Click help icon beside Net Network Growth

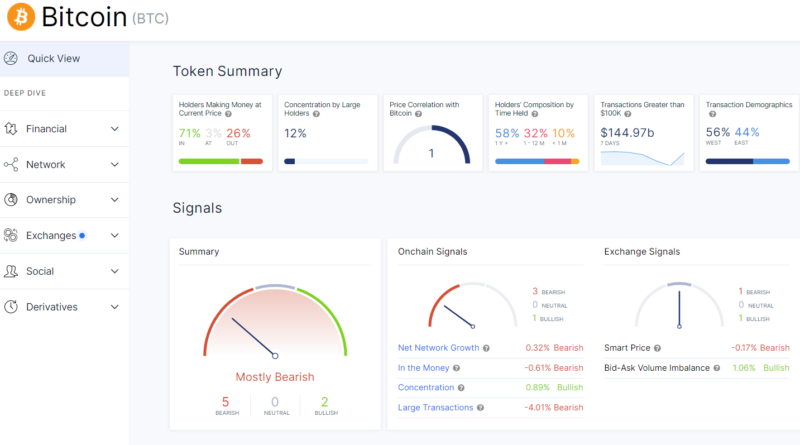pyautogui.click(x=486, y=348)
